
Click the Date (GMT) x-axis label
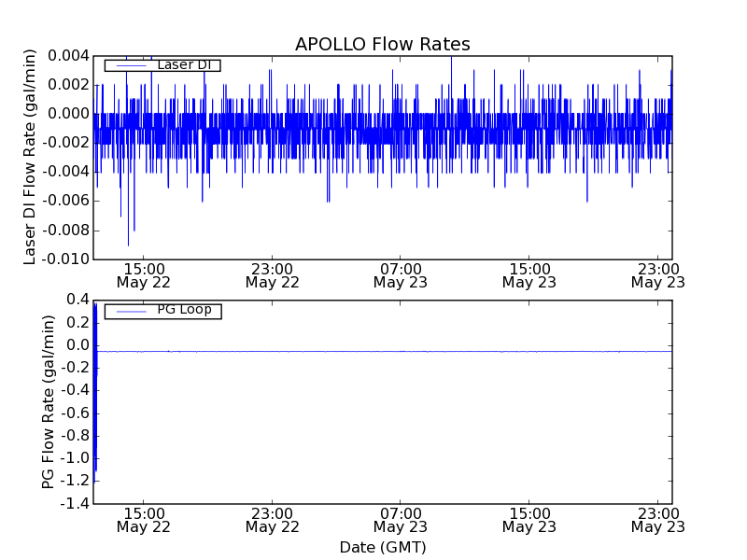click(x=382, y=547)
